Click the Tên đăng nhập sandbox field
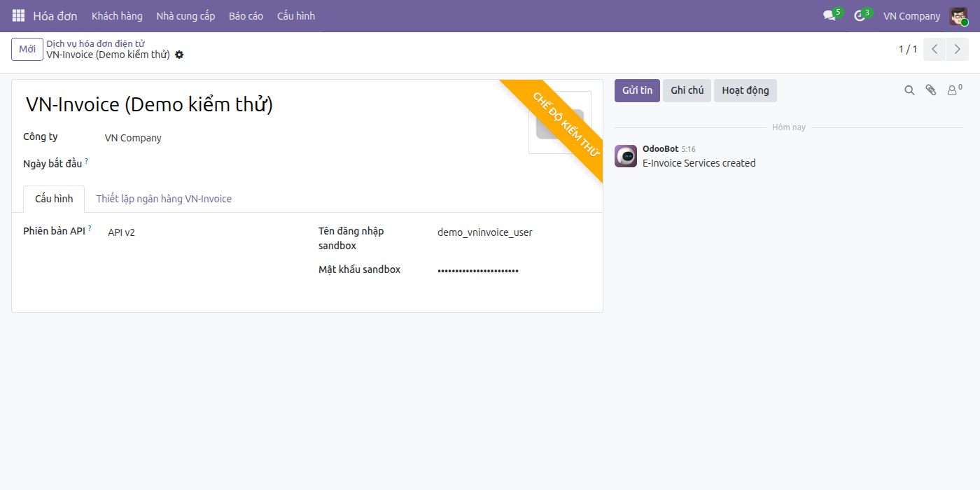The height and width of the screenshot is (490, 980). [514, 232]
